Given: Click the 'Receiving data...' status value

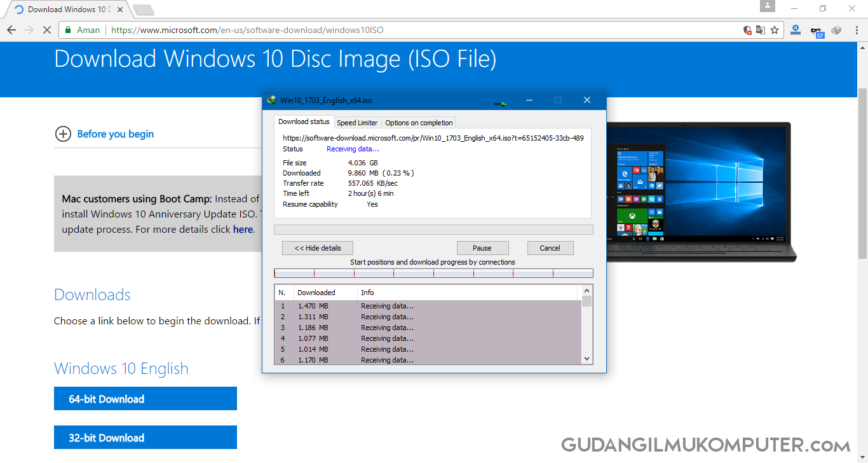Looking at the screenshot, I should [353, 149].
